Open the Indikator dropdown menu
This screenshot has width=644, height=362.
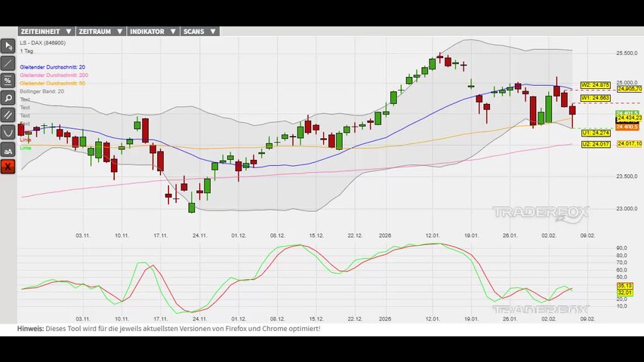tap(152, 32)
